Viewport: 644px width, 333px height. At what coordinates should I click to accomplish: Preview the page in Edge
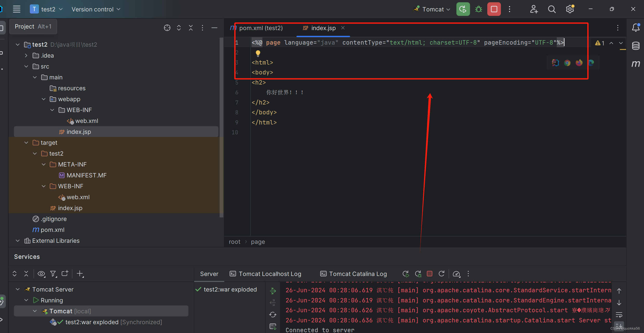(x=591, y=63)
